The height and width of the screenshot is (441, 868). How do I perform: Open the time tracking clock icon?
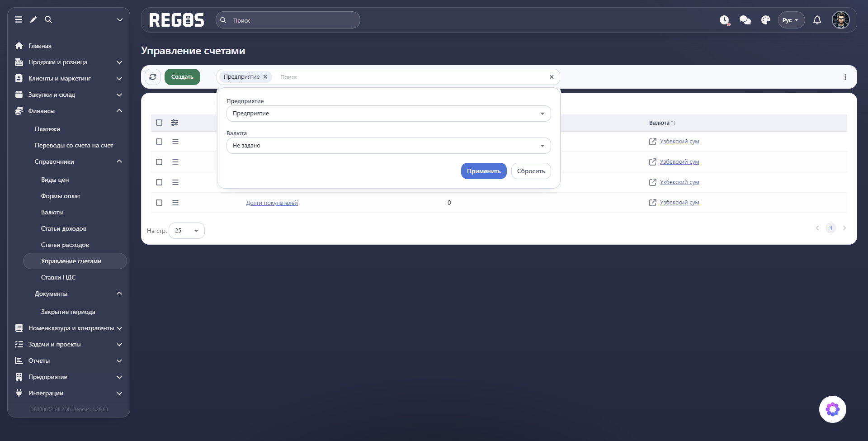point(725,20)
